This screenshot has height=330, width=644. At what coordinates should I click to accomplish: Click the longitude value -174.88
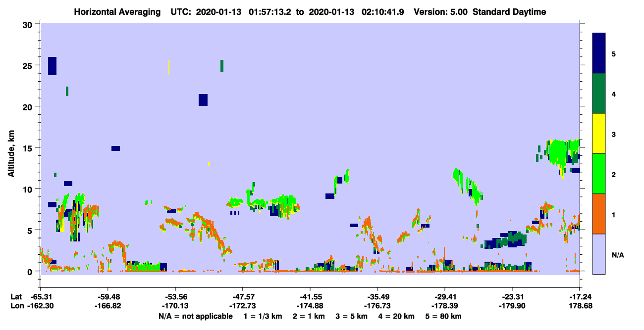310,306
